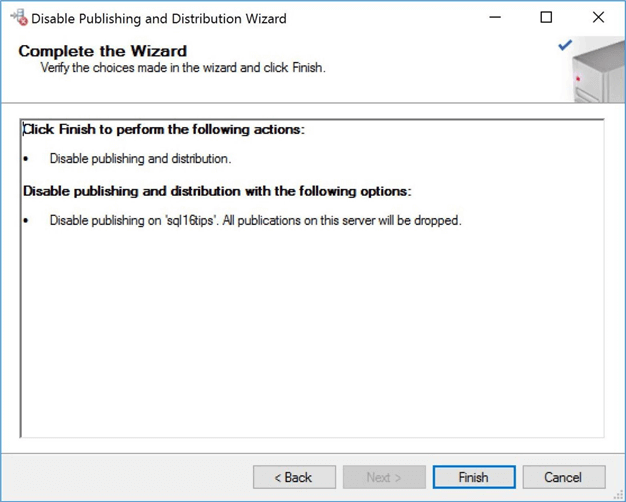Go back with the < Back button
The width and height of the screenshot is (626, 502).
point(294,477)
